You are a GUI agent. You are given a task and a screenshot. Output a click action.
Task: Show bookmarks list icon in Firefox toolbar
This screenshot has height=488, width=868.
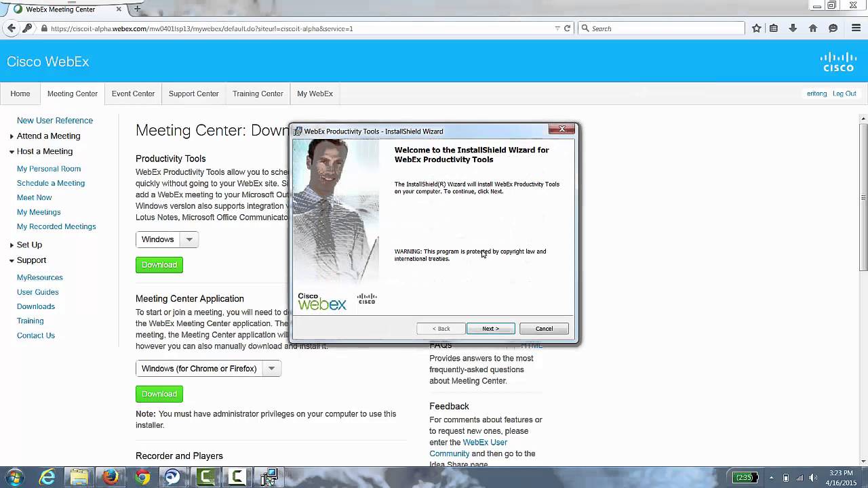pos(774,28)
